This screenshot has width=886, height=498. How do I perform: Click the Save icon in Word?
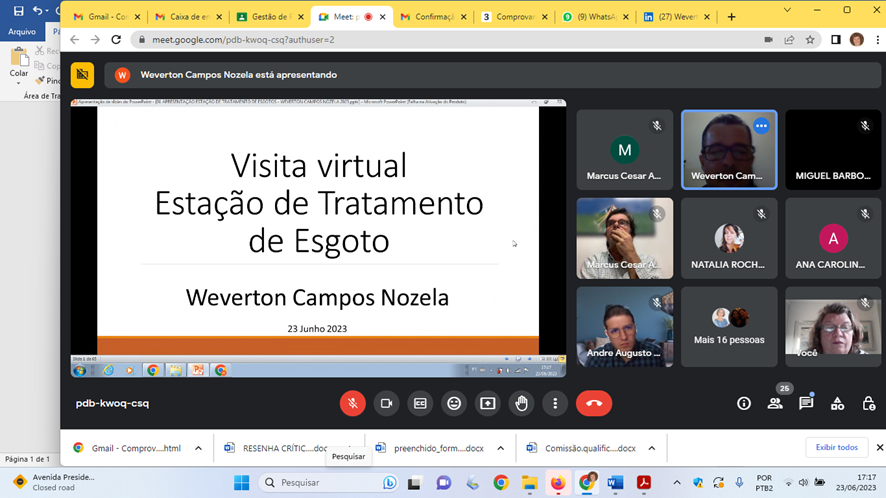18,11
